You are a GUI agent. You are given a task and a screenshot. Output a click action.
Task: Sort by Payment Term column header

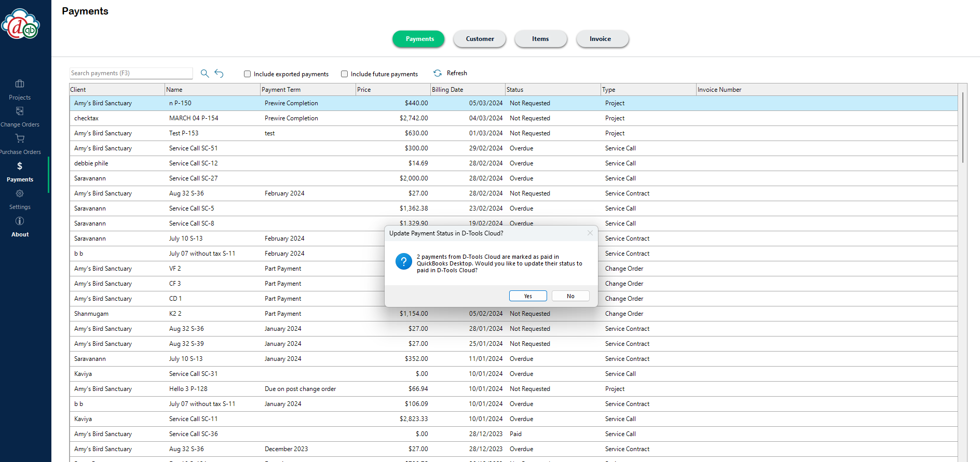coord(308,90)
